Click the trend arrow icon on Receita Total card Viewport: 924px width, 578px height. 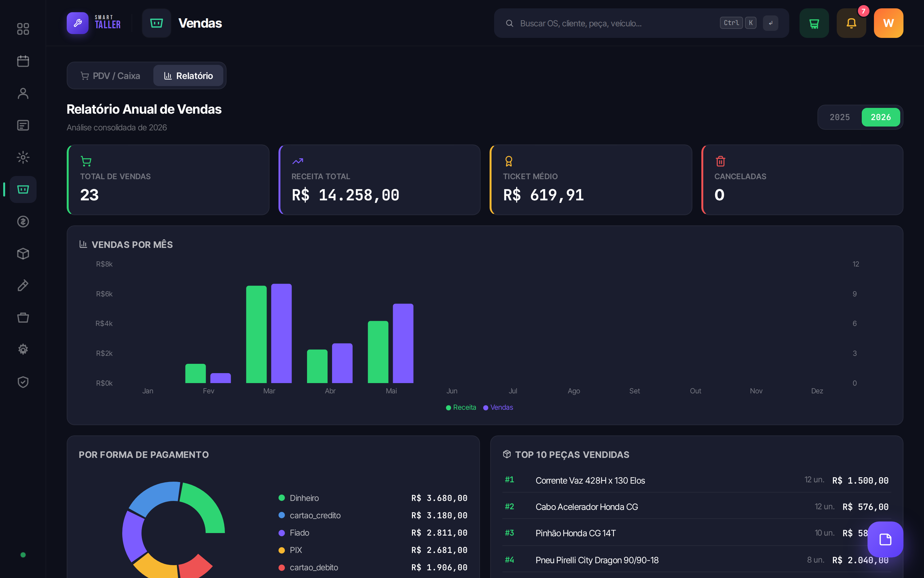pos(297,161)
